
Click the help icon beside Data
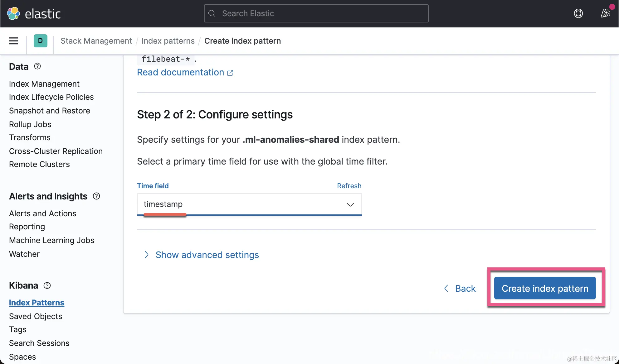(x=37, y=66)
